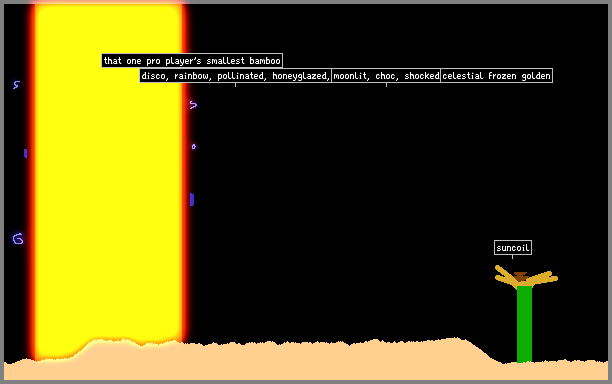Click the suncoil's left golden petal
This screenshot has height=384, width=612.
[506, 277]
